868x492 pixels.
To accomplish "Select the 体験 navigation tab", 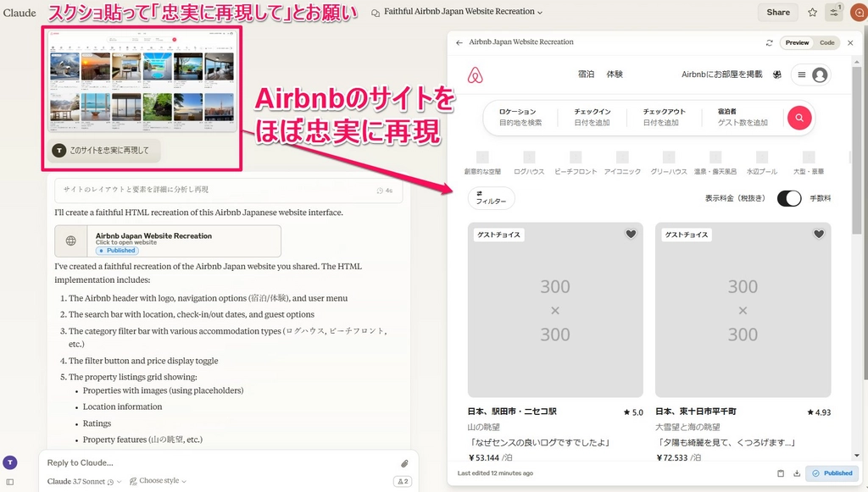I will 615,74.
